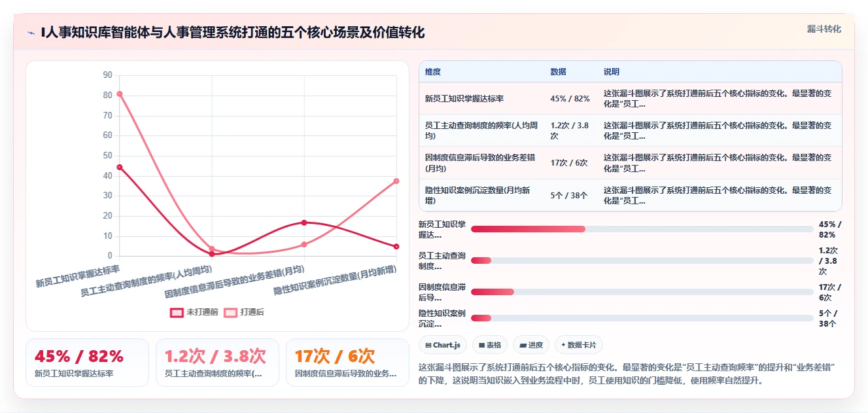Click y-axis tick label 90
868x413 pixels.
pyautogui.click(x=108, y=75)
